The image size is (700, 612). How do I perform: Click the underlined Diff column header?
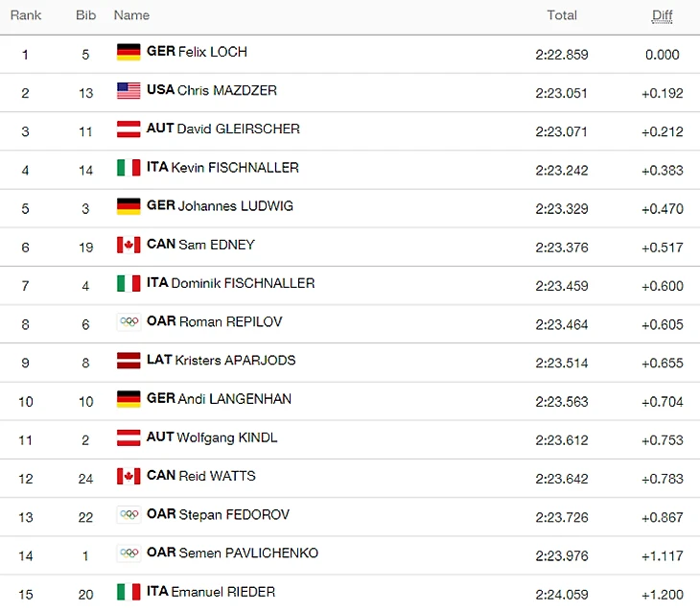pyautogui.click(x=662, y=15)
